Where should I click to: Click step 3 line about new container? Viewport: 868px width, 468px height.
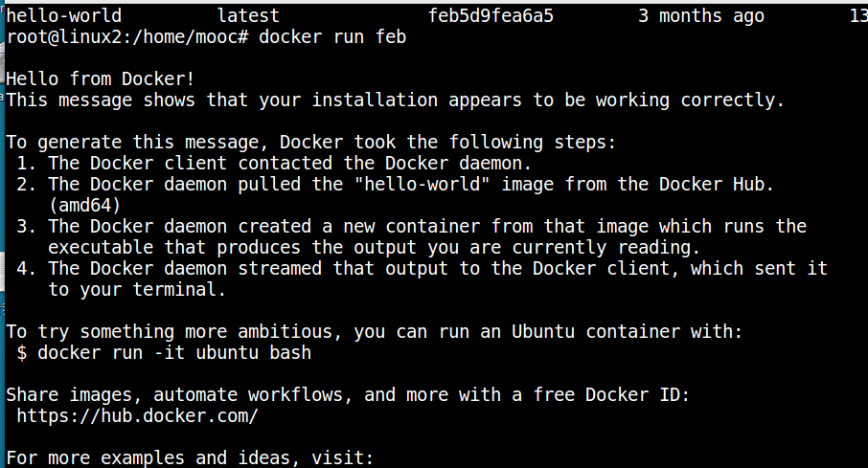tap(411, 226)
